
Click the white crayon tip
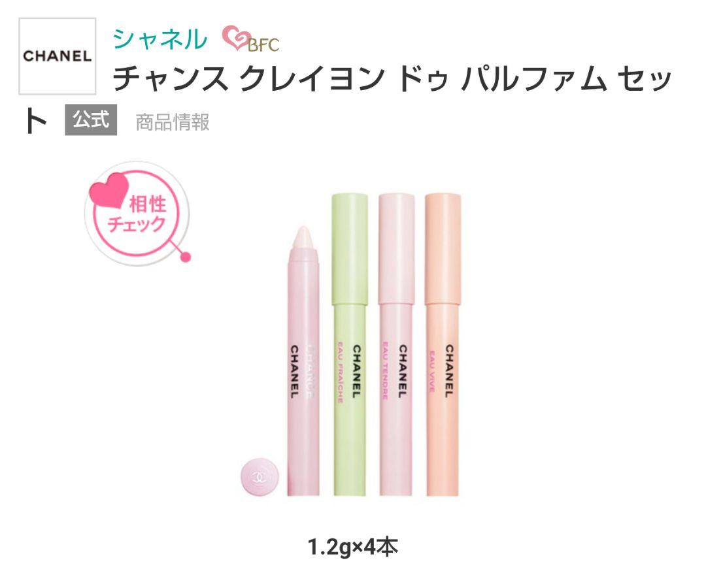[303, 239]
